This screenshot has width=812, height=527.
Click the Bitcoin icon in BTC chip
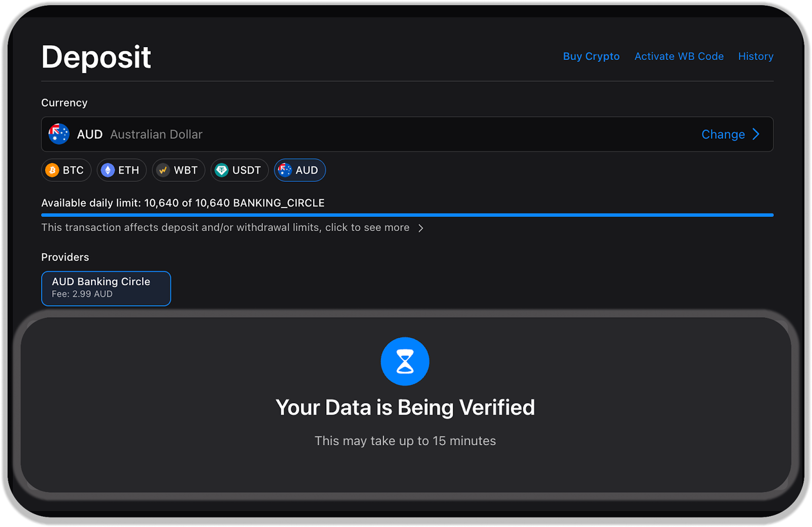coord(52,170)
